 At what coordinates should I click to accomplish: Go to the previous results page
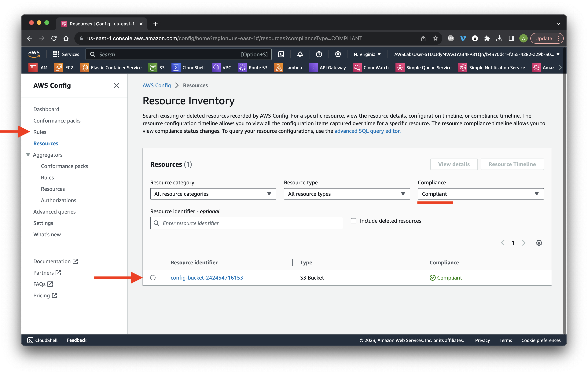coord(503,243)
